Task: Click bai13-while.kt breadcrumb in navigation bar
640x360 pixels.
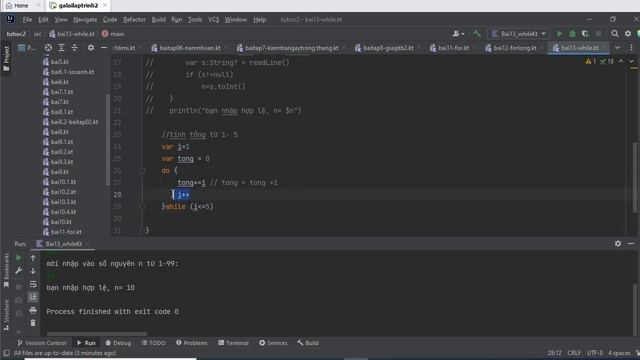Action: coord(72,34)
